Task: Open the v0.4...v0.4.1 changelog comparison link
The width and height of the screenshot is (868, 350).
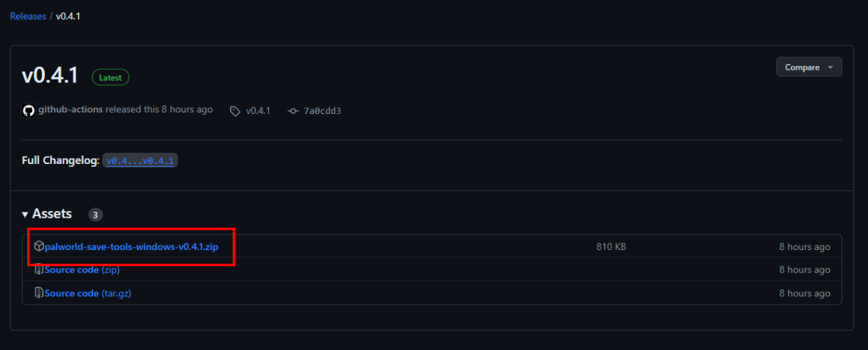Action: pos(140,160)
